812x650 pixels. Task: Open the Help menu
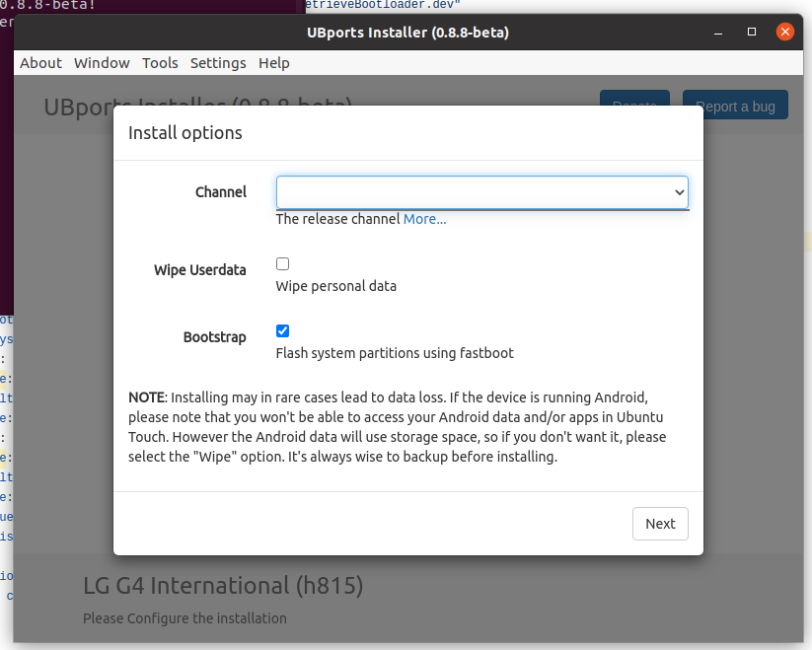click(274, 63)
